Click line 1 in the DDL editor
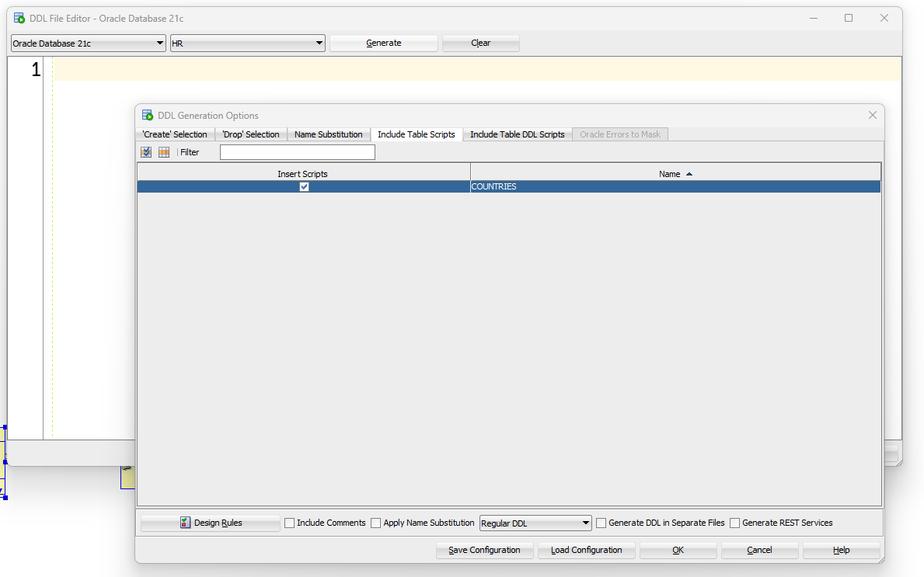 pos(477,69)
